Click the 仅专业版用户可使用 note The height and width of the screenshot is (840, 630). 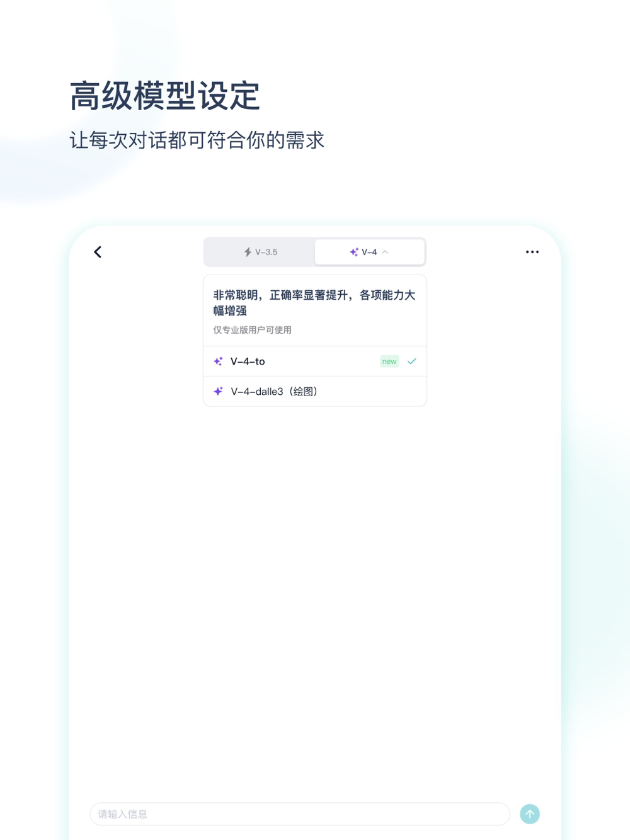pyautogui.click(x=252, y=330)
